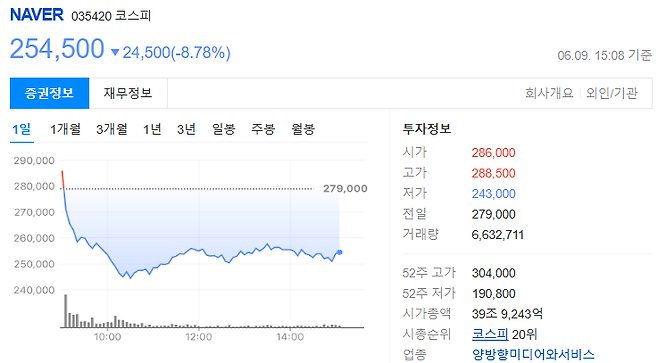The width and height of the screenshot is (658, 363).
Task: Select the 증권정보 tab
Action: click(x=50, y=93)
